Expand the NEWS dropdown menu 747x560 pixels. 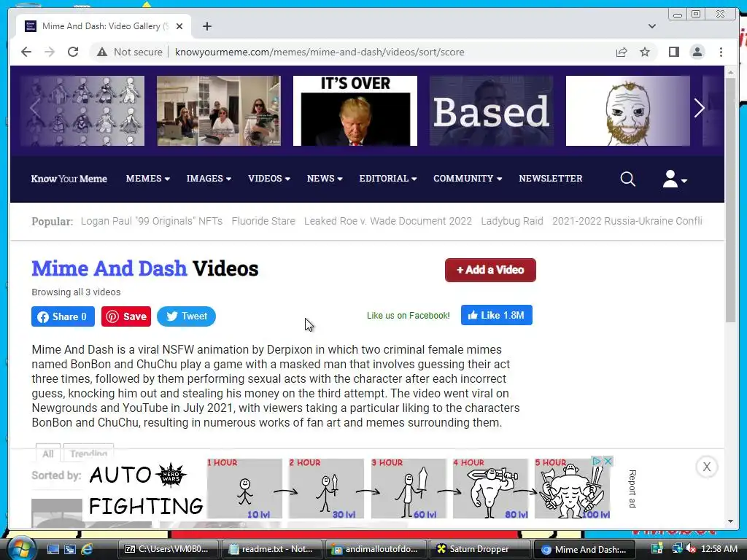pyautogui.click(x=325, y=178)
